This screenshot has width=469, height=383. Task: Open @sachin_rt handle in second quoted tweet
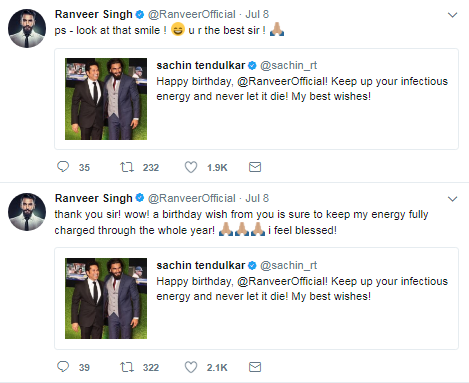pos(289,266)
